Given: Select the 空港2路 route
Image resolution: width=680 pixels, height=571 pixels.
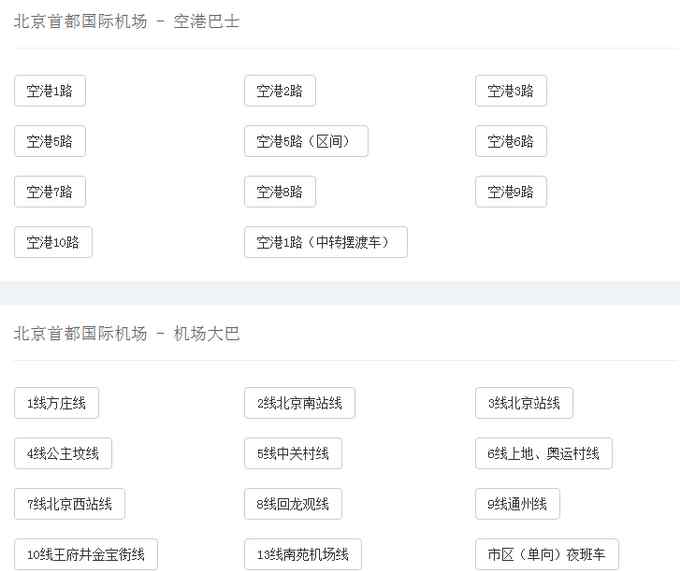Looking at the screenshot, I should [x=280, y=91].
